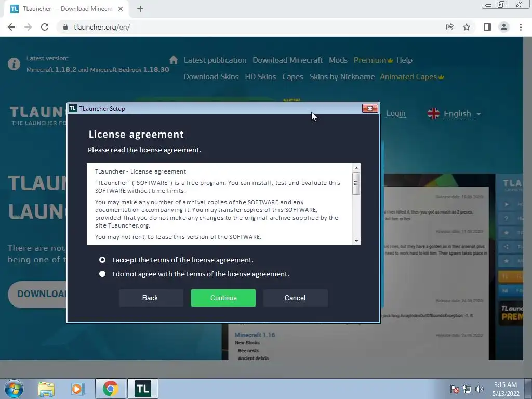Click the license text scrollbar thumb

coord(356,183)
